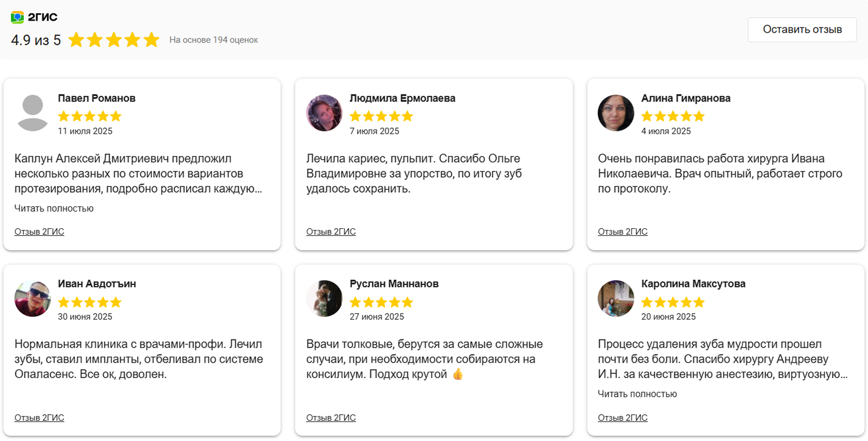Click Каролина Максутова's avatar photo

coord(616,299)
